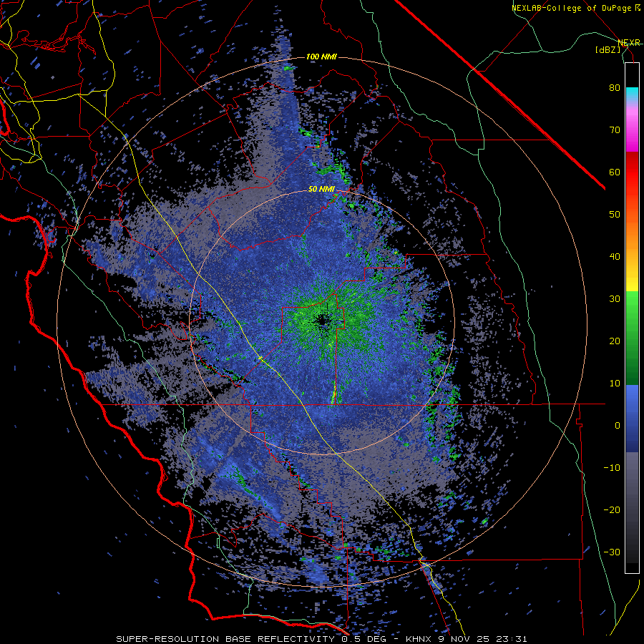The width and height of the screenshot is (644, 644).
Task: Click the dBZ unit label above the scale
Action: click(608, 49)
